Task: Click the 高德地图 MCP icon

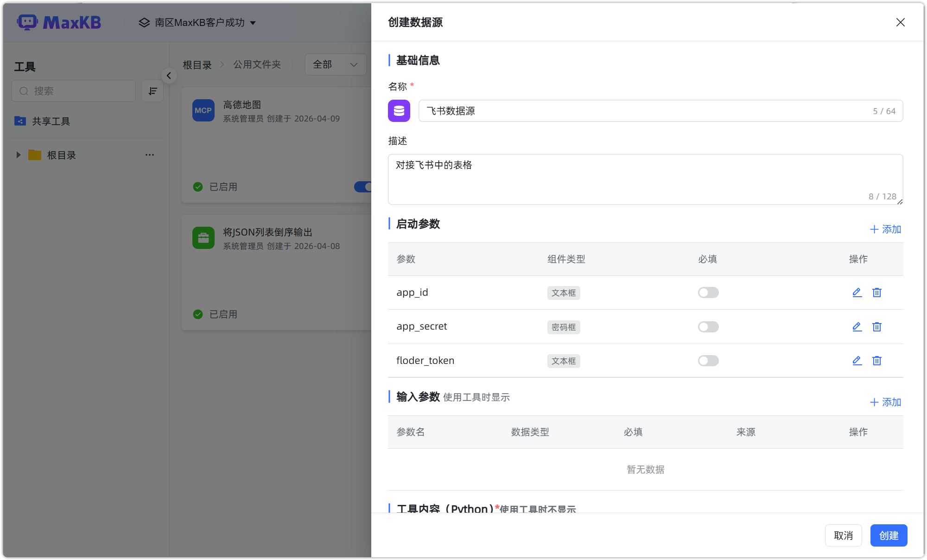Action: [203, 111]
